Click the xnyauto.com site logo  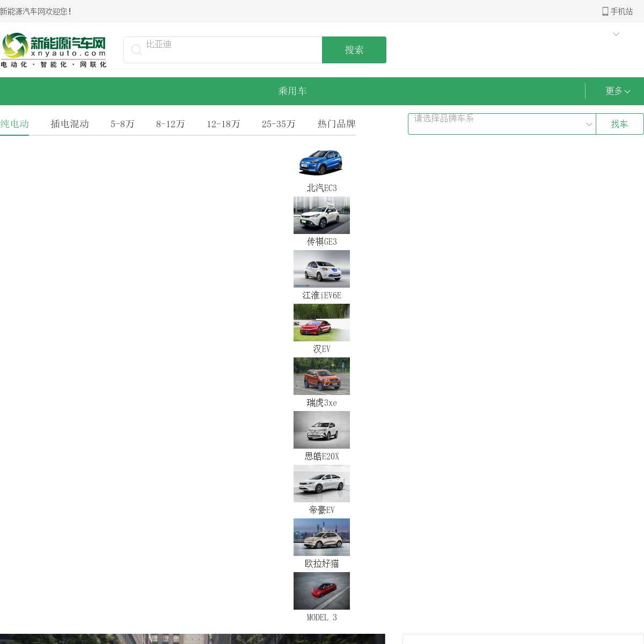[x=54, y=50]
